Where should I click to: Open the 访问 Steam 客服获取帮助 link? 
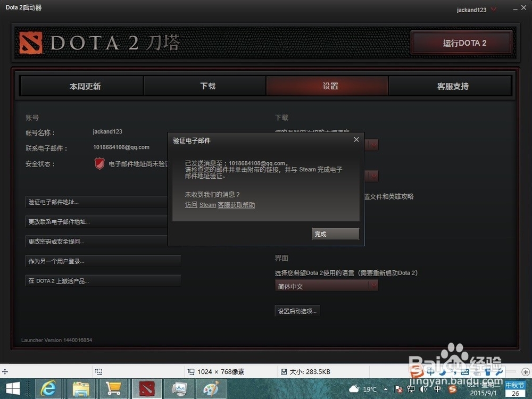click(220, 205)
